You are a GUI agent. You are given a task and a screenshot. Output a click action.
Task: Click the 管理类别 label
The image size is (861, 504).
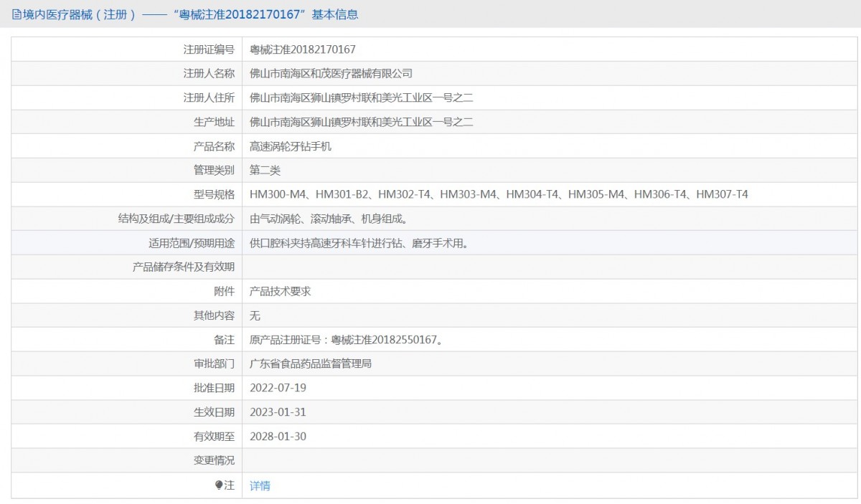[214, 170]
